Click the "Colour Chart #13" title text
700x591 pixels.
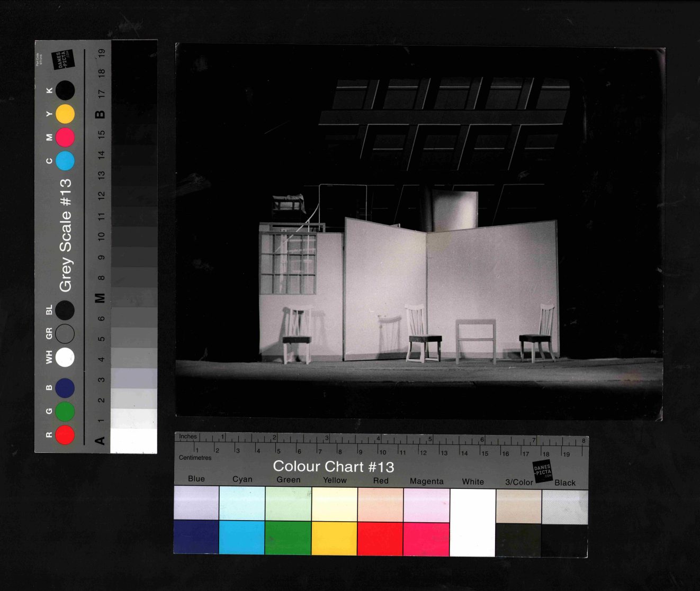coord(334,467)
